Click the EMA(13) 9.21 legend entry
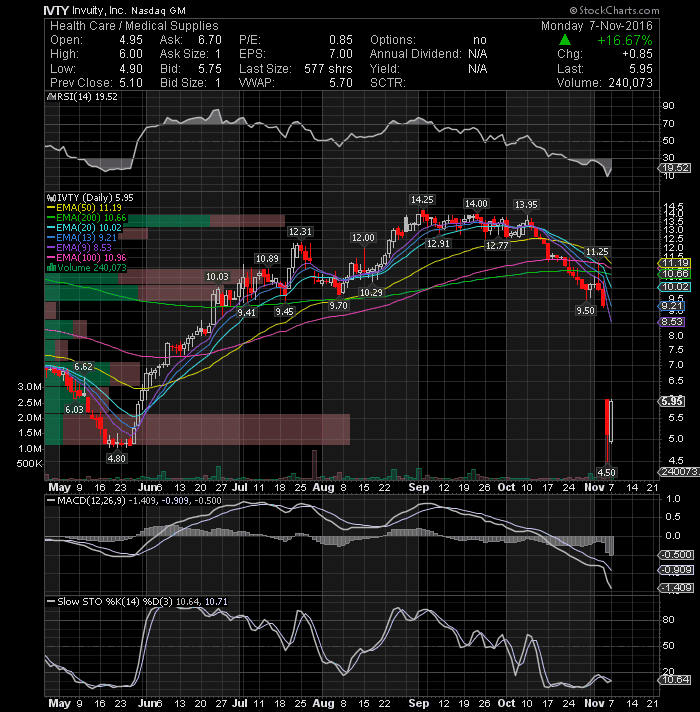Viewport: 700px width, 712px height. 82,238
